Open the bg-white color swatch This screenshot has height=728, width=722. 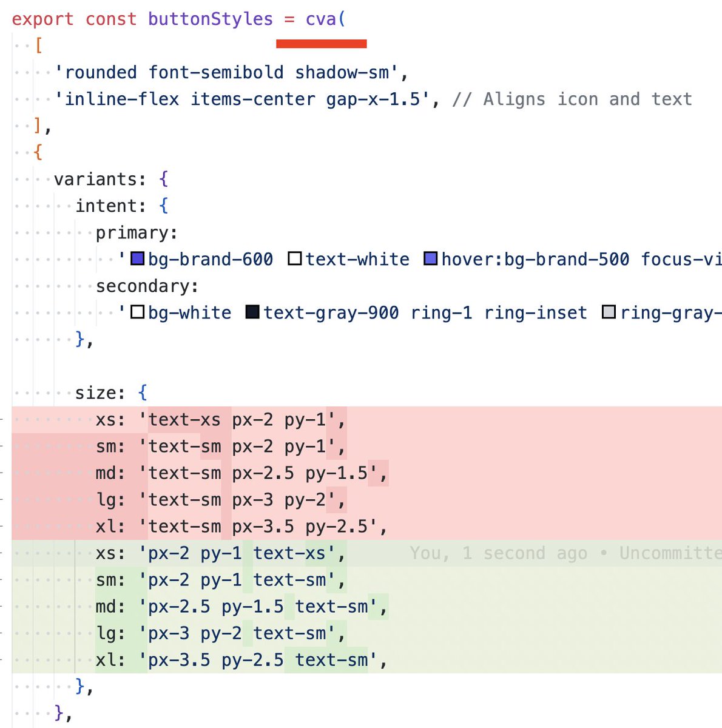pyautogui.click(x=138, y=312)
